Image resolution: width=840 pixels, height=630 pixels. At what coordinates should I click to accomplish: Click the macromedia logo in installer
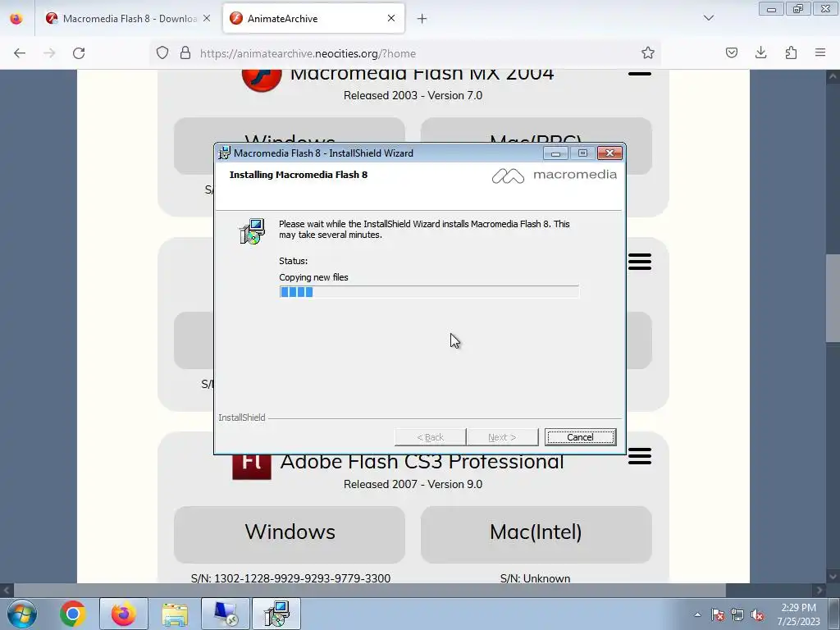555,176
